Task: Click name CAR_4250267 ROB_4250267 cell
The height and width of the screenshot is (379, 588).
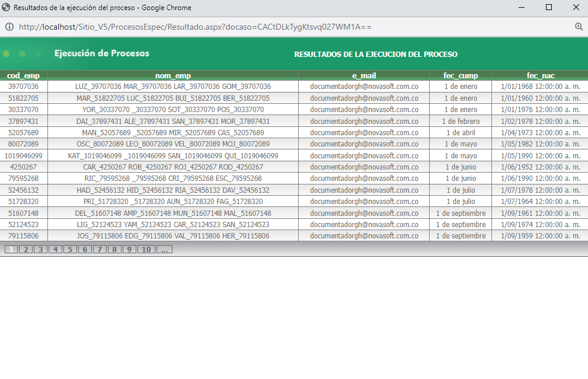Action: [x=173, y=167]
